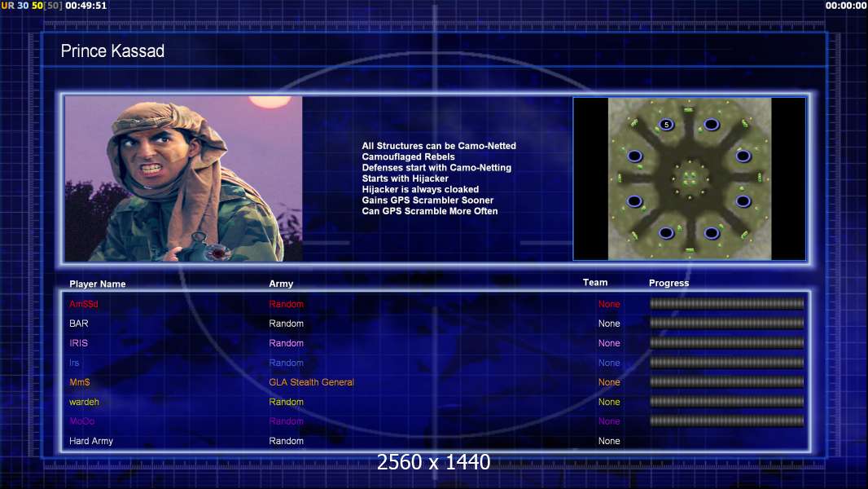Image resolution: width=868 pixels, height=489 pixels.
Task: Click "Camouflaged Rebels" ability line
Action: click(408, 156)
